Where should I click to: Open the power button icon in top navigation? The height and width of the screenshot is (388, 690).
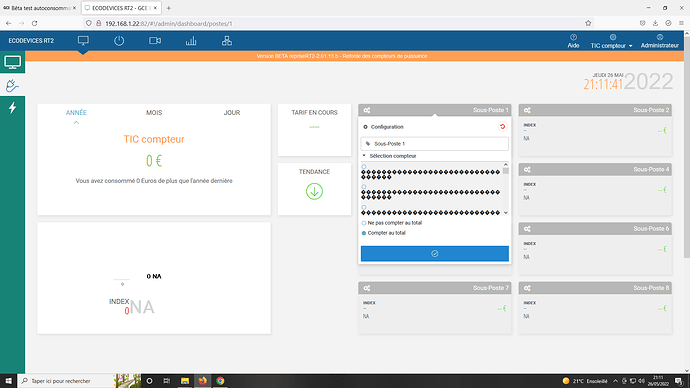click(119, 41)
